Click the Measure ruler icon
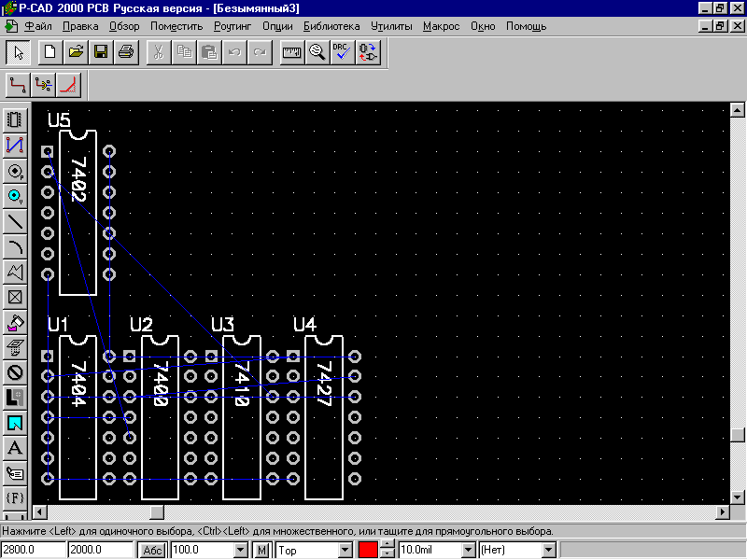The width and height of the screenshot is (747, 560). pos(291,52)
